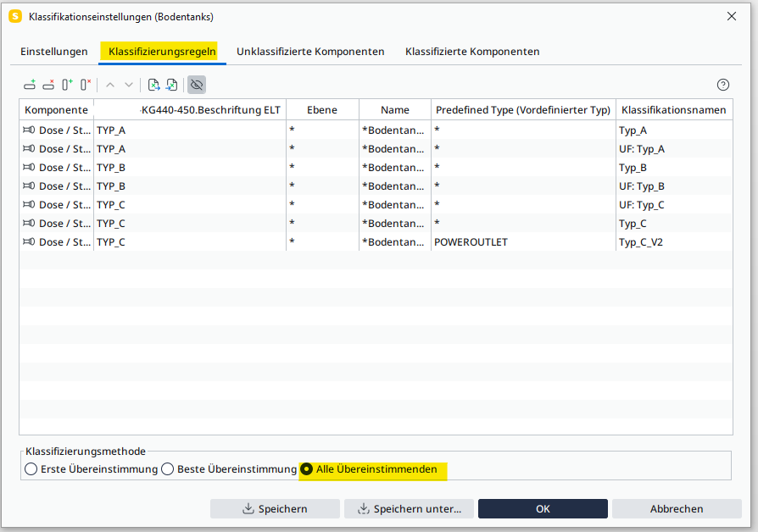This screenshot has height=532, width=758.
Task: Click the add column toolbar icon
Action: (67, 85)
